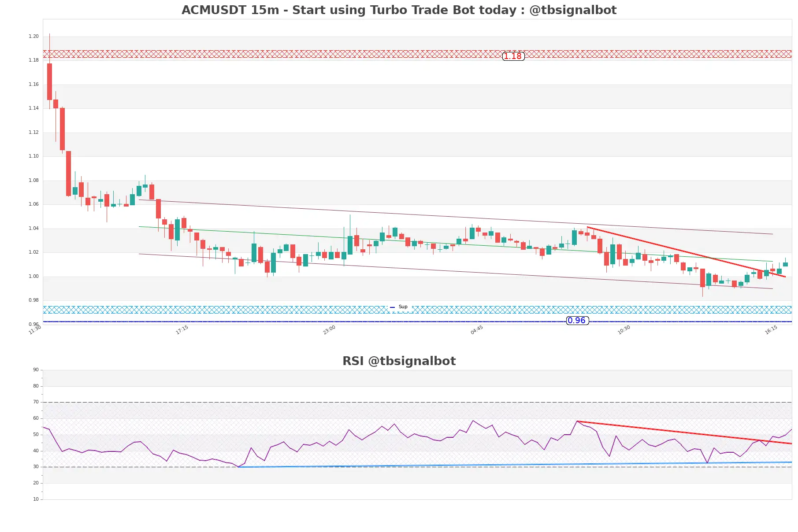798x532 pixels.
Task: Click the RSI 30 axis label
Action: tap(36, 467)
